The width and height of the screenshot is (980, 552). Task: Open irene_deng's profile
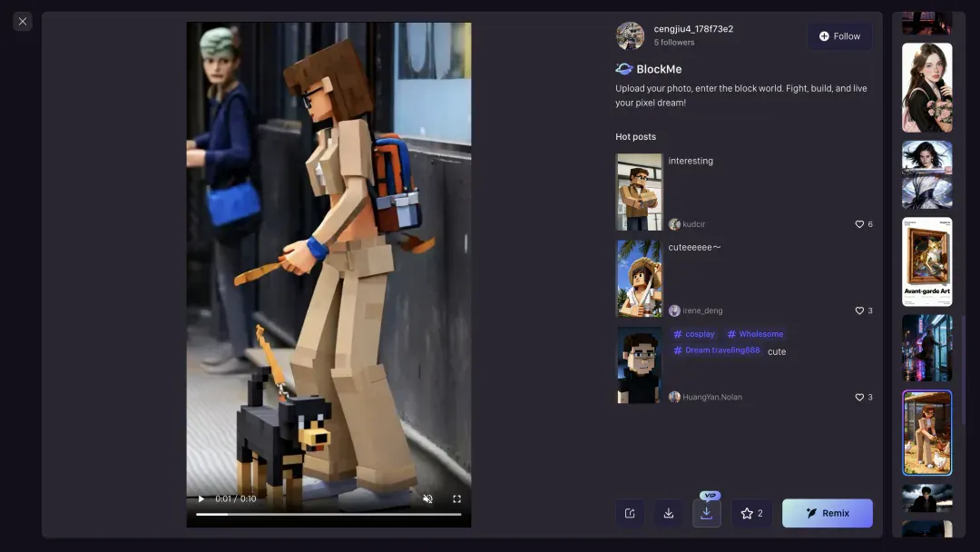click(702, 310)
